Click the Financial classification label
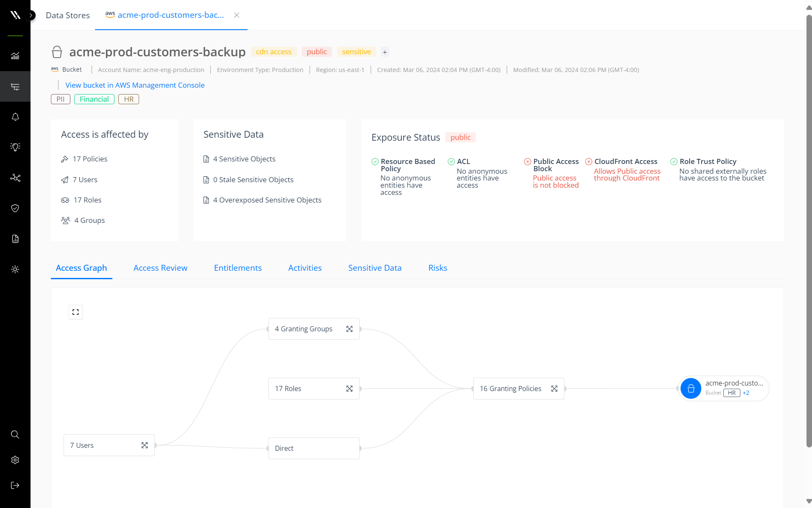The height and width of the screenshot is (508, 812). [x=94, y=99]
